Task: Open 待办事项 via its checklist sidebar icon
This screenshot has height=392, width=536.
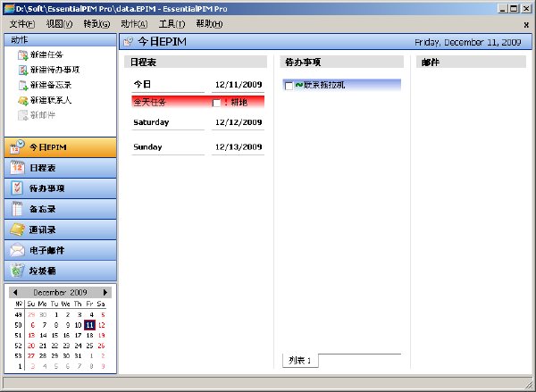Action: [17, 188]
